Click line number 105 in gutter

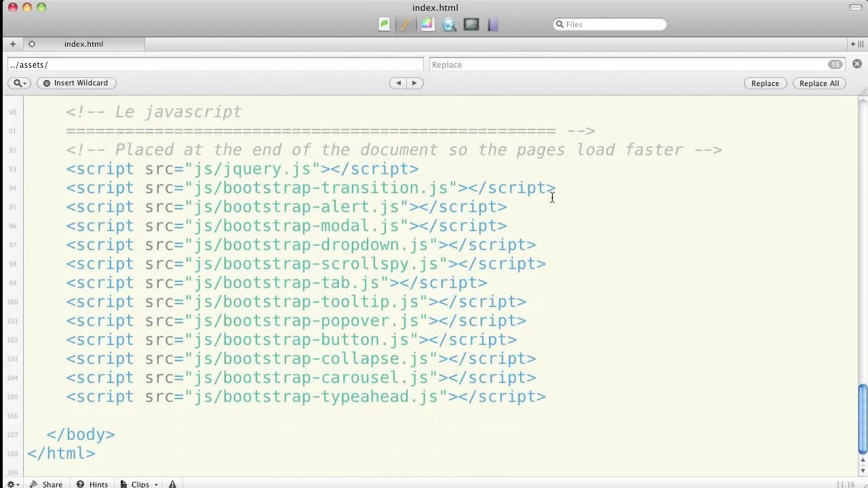pyautogui.click(x=12, y=397)
